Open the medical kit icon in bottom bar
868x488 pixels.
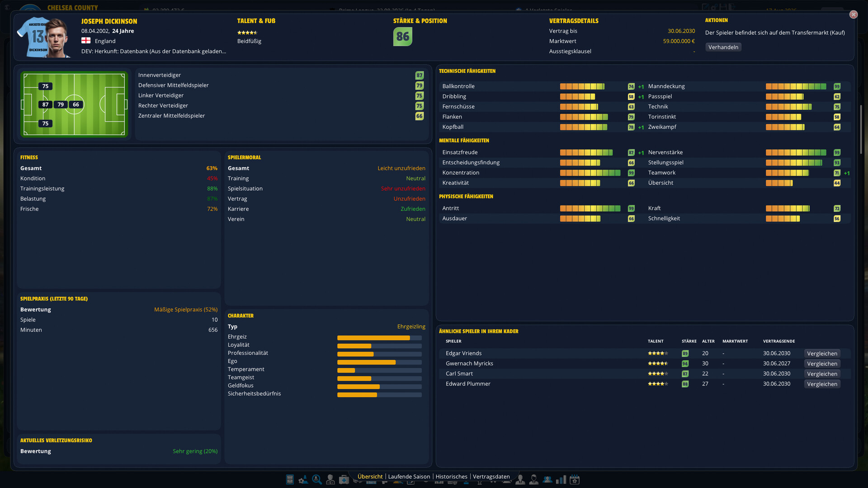tap(344, 479)
